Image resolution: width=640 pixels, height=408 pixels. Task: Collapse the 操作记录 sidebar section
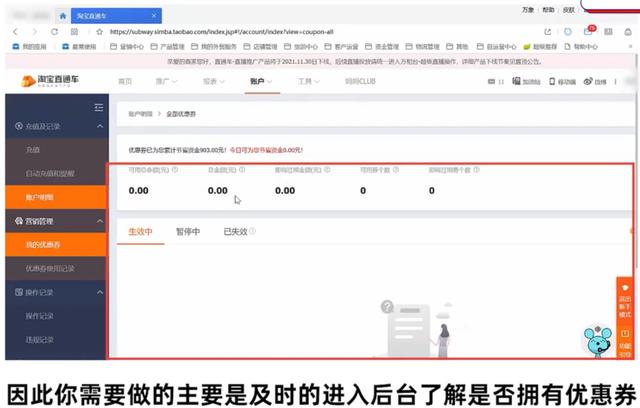point(100,292)
